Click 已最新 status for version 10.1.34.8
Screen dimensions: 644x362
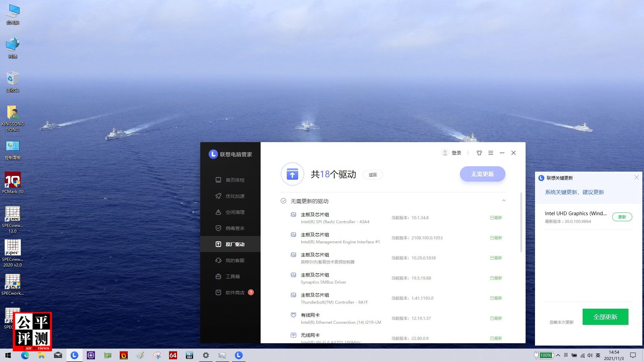coord(496,218)
